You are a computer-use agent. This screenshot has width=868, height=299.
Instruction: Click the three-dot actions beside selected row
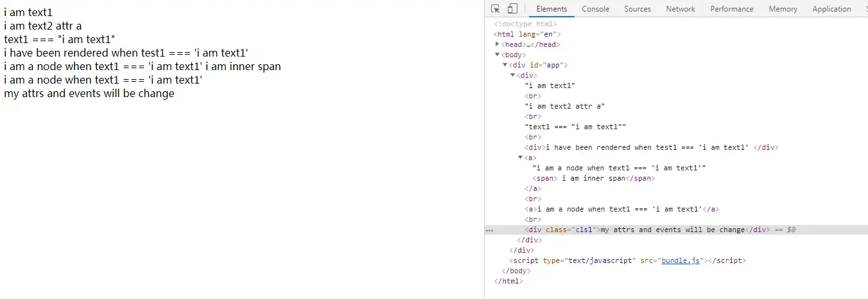489,230
